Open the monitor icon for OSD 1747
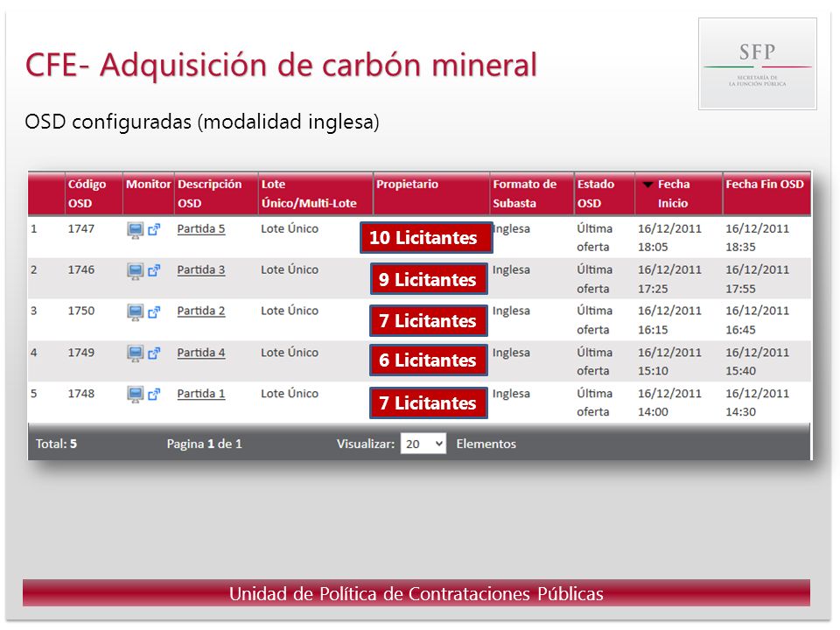This screenshot has height=630, width=840. point(135,230)
